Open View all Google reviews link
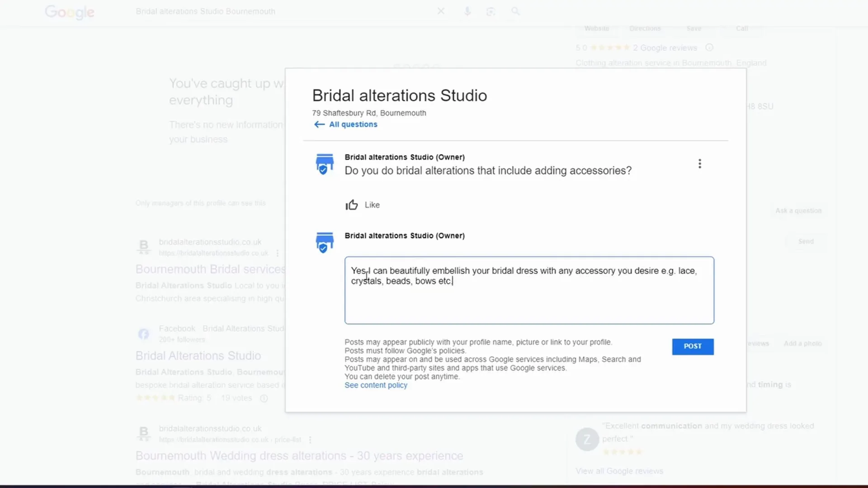The width and height of the screenshot is (868, 488). (619, 471)
